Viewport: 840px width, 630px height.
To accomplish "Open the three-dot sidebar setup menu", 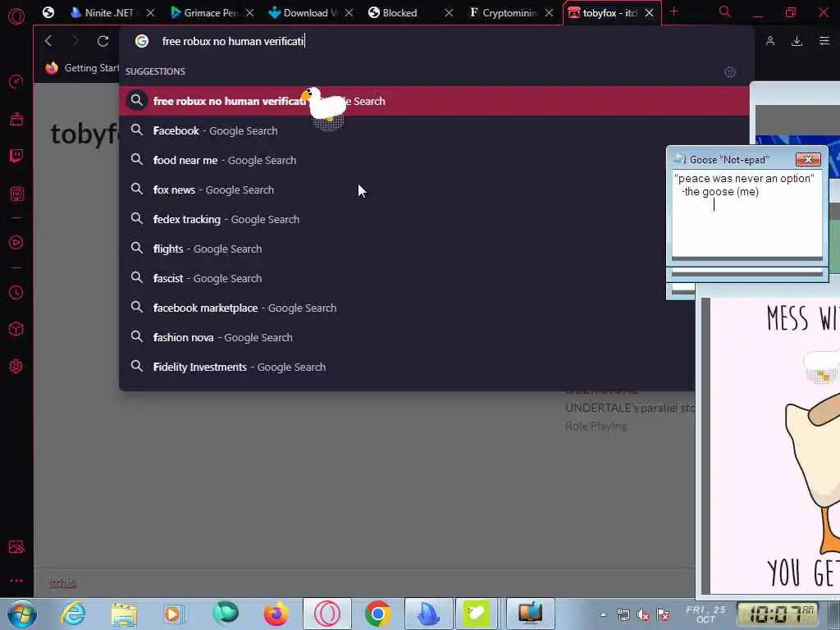I will click(16, 581).
